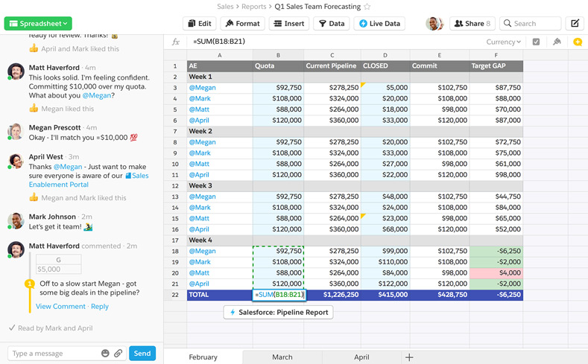Viewport: 588px width, 364px height.
Task: Switch to the March sheet tab
Action: coord(282,357)
